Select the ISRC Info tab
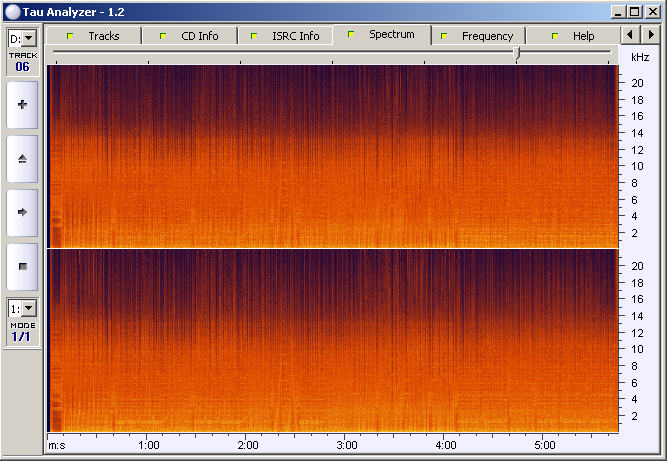Viewport: 667px width, 461px height. pyautogui.click(x=285, y=36)
